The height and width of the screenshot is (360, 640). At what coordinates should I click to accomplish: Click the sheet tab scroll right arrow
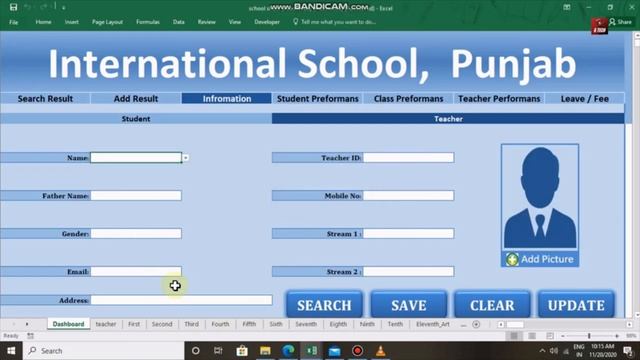click(x=27, y=324)
